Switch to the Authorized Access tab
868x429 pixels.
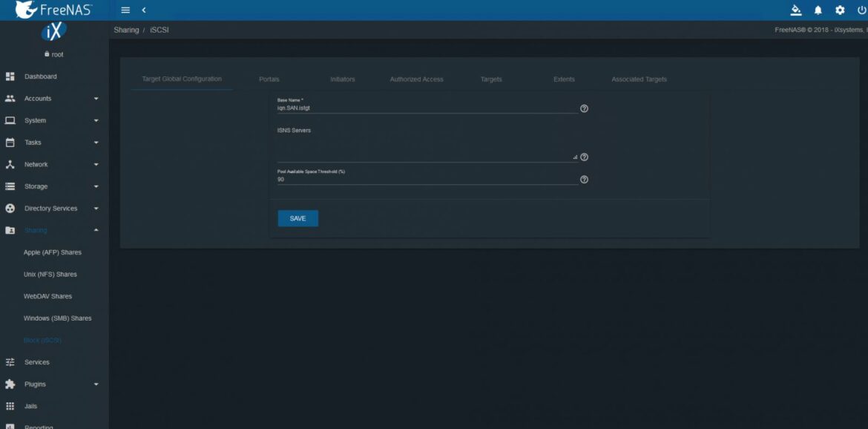[x=416, y=79]
